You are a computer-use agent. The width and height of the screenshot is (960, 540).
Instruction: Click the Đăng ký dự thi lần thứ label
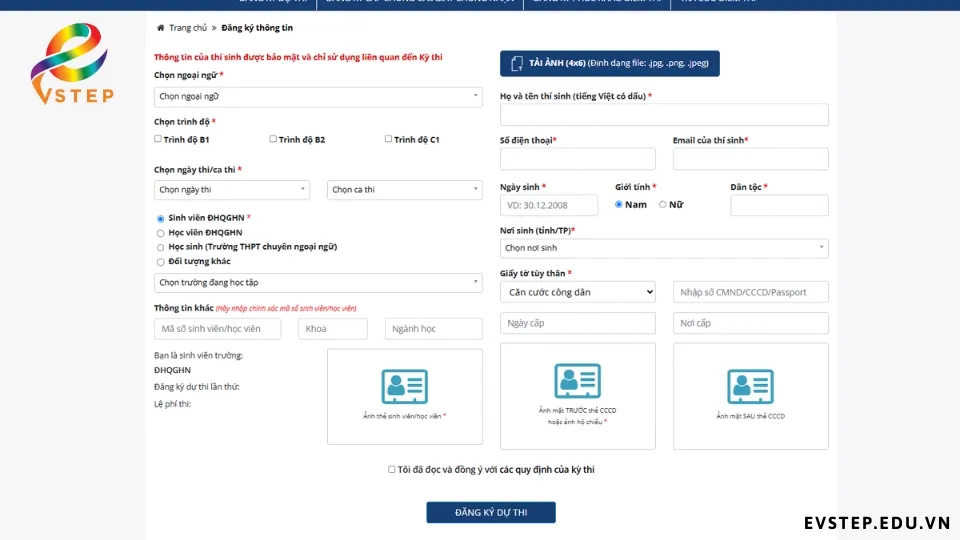coord(197,387)
